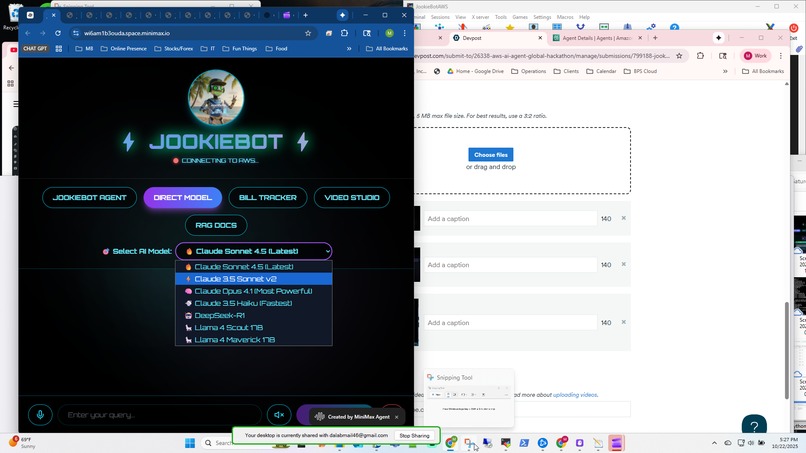
Task: Click the Enter your query field
Action: click(x=159, y=415)
